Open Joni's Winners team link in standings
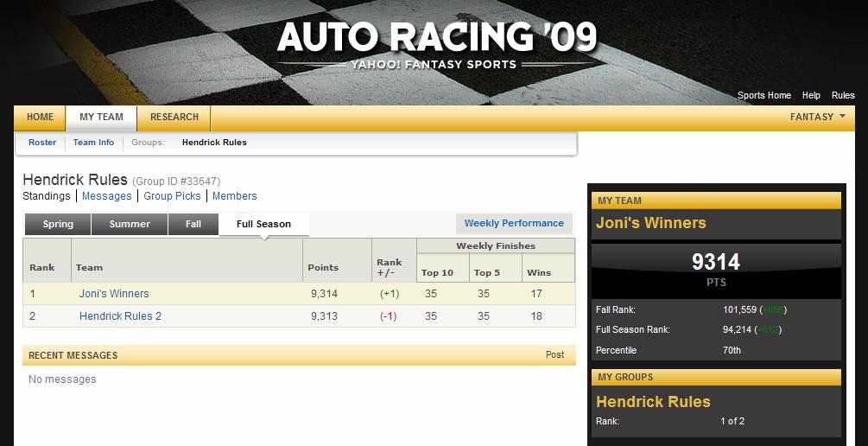The width and height of the screenshot is (868, 446). click(x=114, y=294)
